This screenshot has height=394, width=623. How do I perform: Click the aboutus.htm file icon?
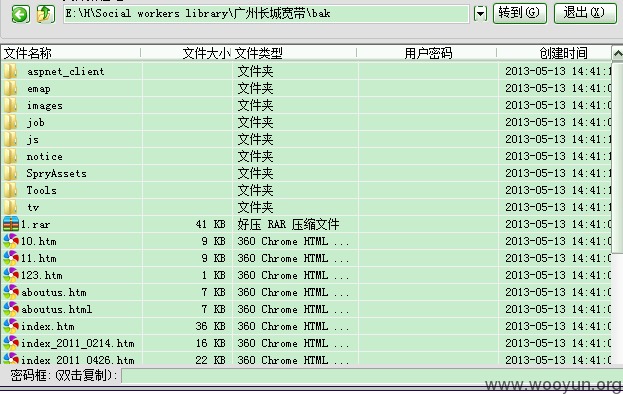11,292
